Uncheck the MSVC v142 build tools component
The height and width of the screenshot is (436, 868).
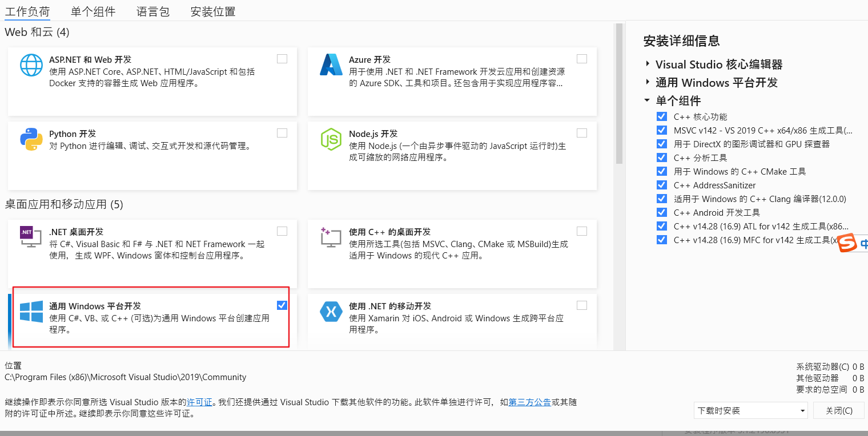point(662,130)
